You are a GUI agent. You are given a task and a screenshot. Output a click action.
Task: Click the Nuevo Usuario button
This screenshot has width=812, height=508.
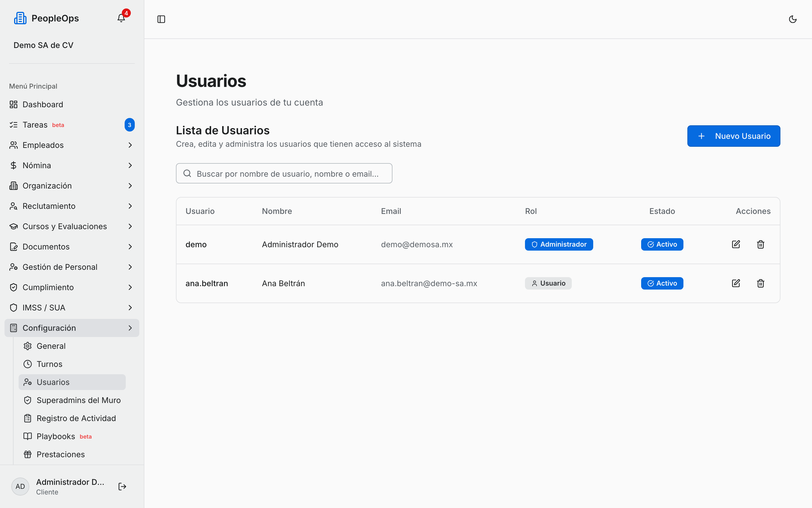734,136
